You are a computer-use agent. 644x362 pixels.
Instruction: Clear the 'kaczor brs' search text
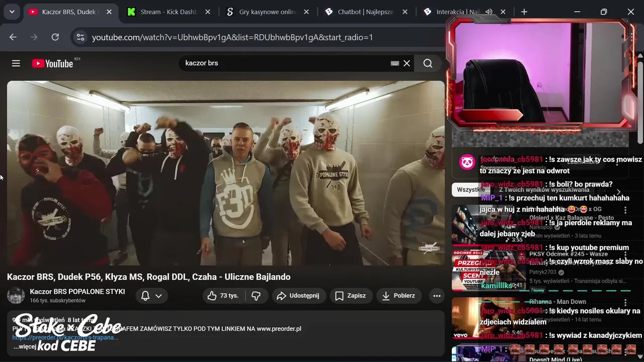407,63
